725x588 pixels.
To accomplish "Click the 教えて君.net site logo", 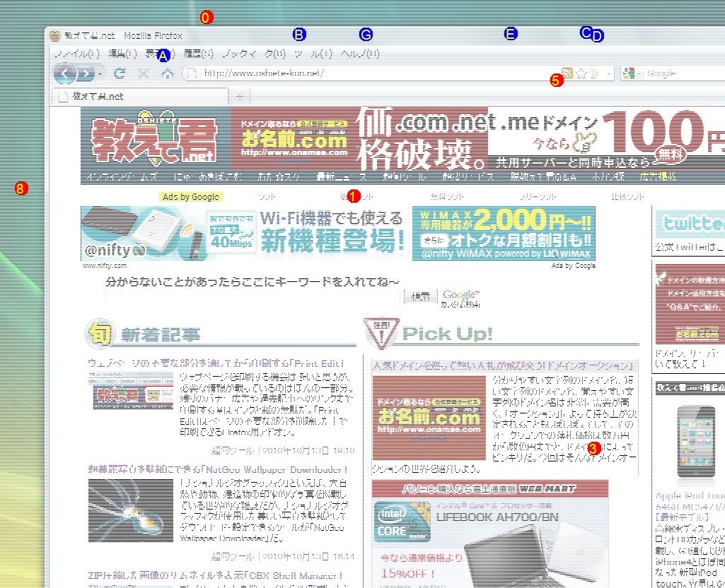I will [155, 139].
